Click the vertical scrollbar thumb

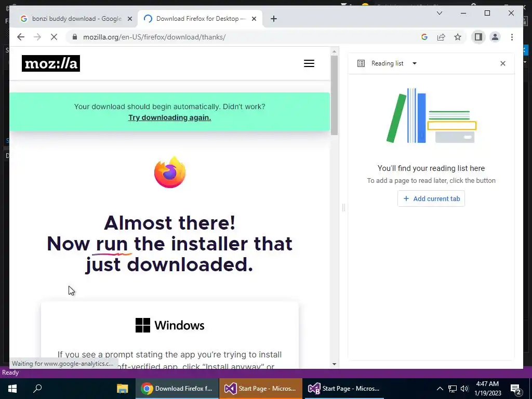[x=334, y=96]
